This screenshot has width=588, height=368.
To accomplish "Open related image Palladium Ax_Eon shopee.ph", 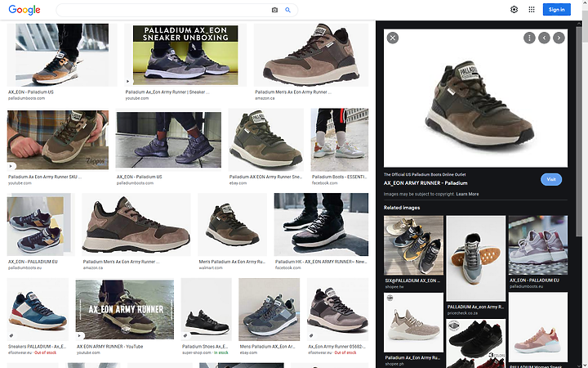I will pyautogui.click(x=413, y=322).
